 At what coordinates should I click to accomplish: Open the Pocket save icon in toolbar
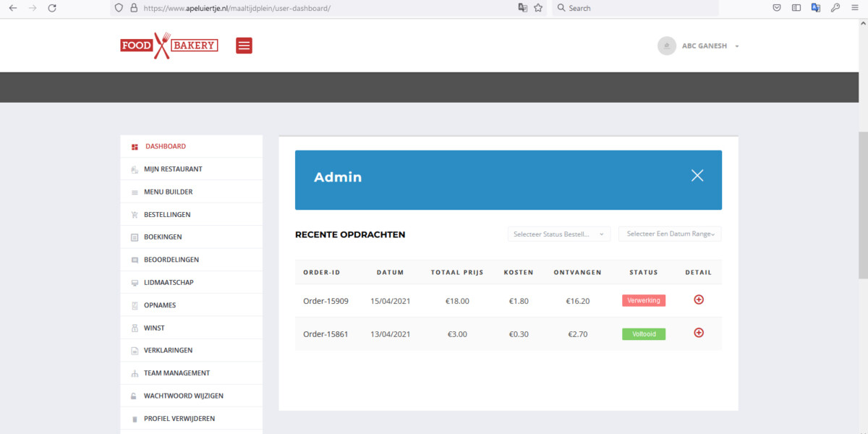[x=776, y=8]
